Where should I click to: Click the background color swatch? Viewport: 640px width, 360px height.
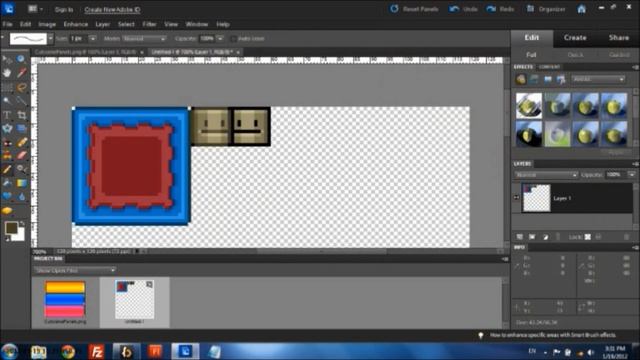20,236
